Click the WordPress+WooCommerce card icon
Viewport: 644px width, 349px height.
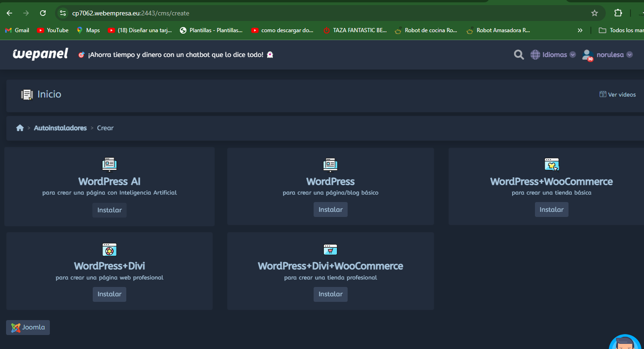point(552,164)
